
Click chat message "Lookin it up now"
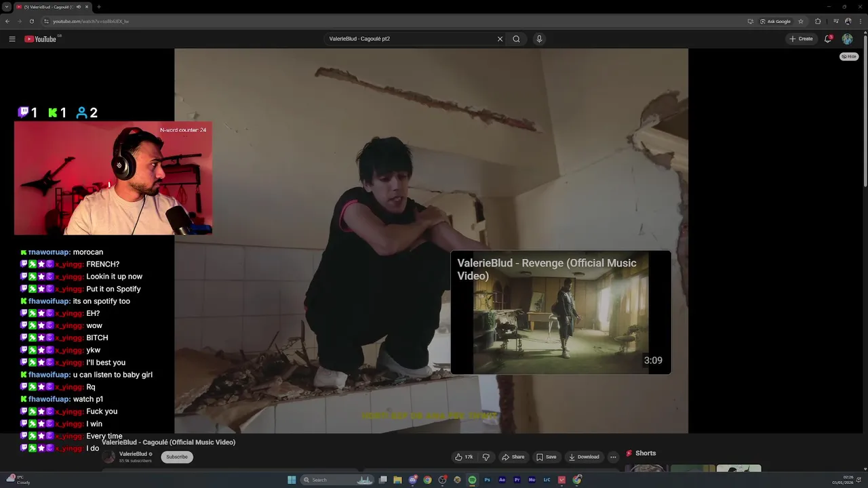click(114, 277)
